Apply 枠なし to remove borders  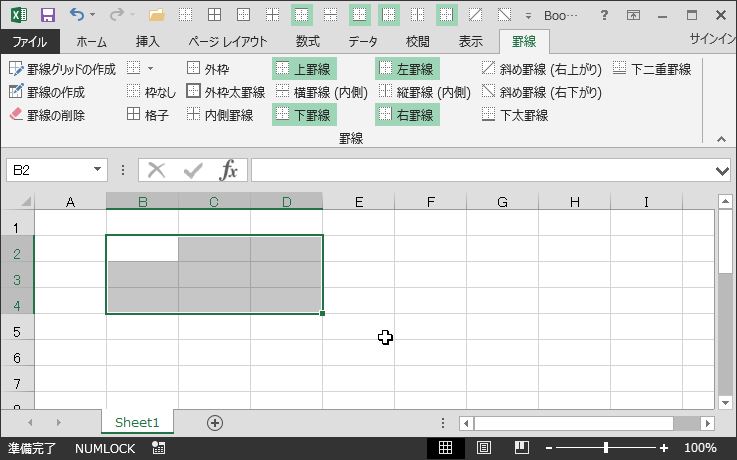151,92
